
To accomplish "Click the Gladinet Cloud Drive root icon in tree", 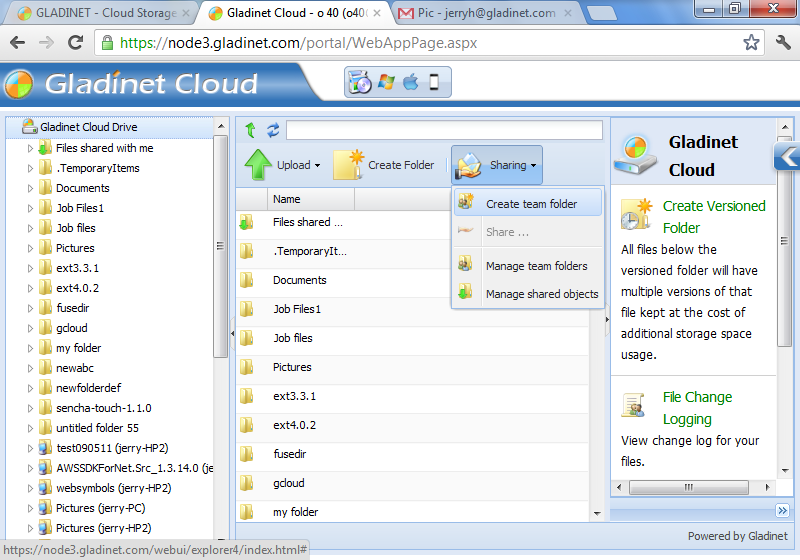I will (30, 126).
